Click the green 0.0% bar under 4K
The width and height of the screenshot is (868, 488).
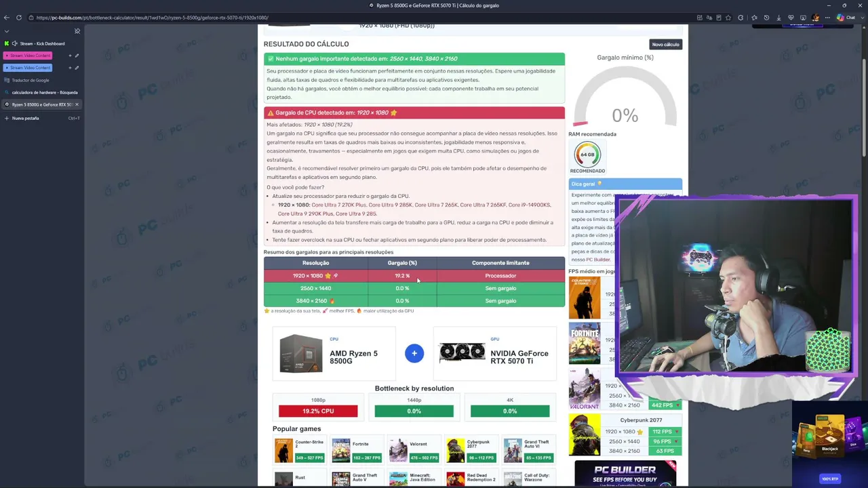510,411
